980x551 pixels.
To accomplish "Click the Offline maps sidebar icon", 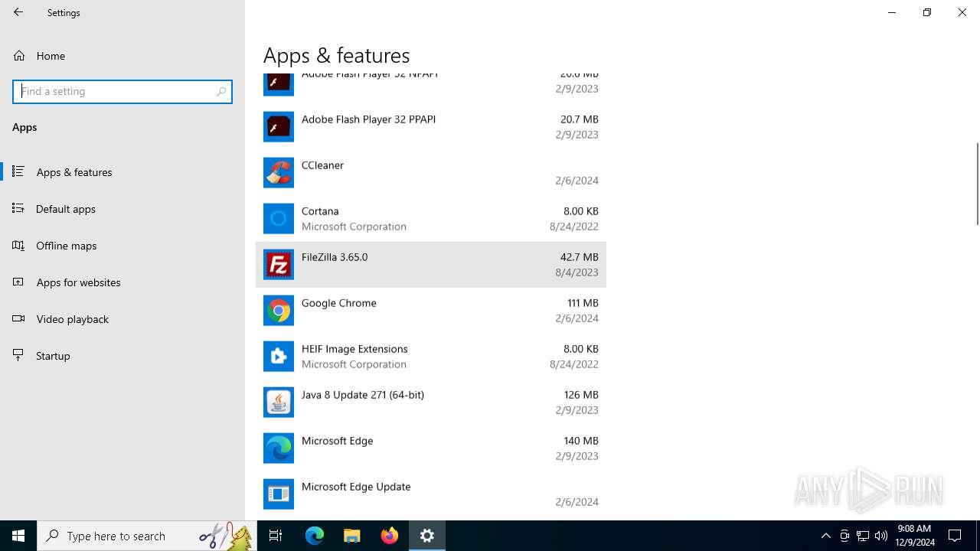I will point(18,246).
